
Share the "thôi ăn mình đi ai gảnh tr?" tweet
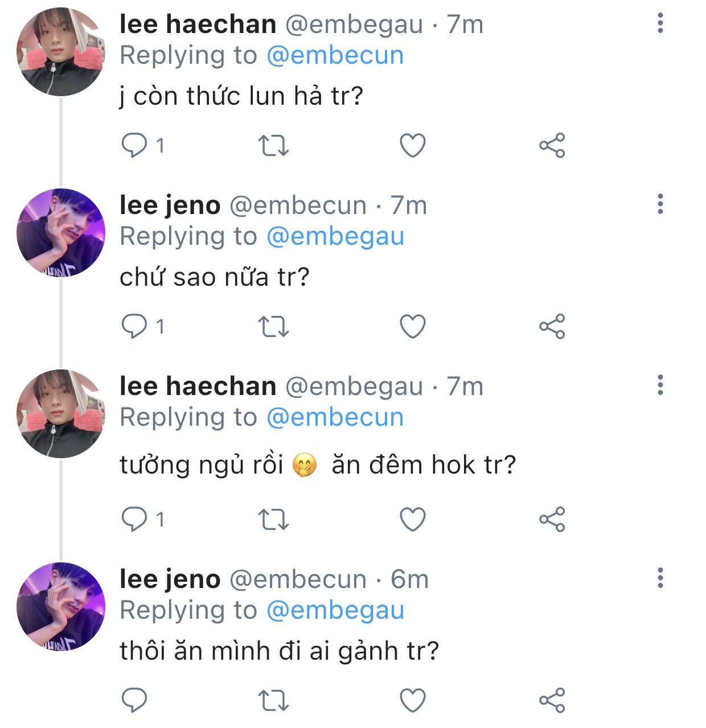point(552,700)
